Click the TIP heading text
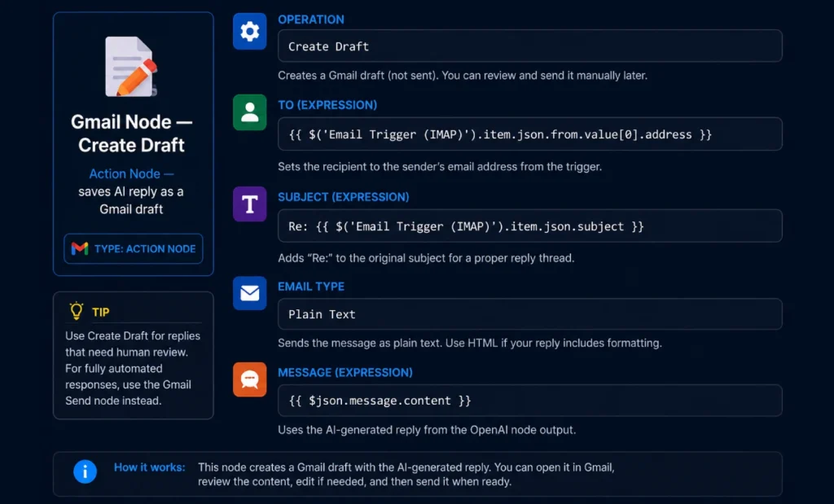 click(100, 312)
